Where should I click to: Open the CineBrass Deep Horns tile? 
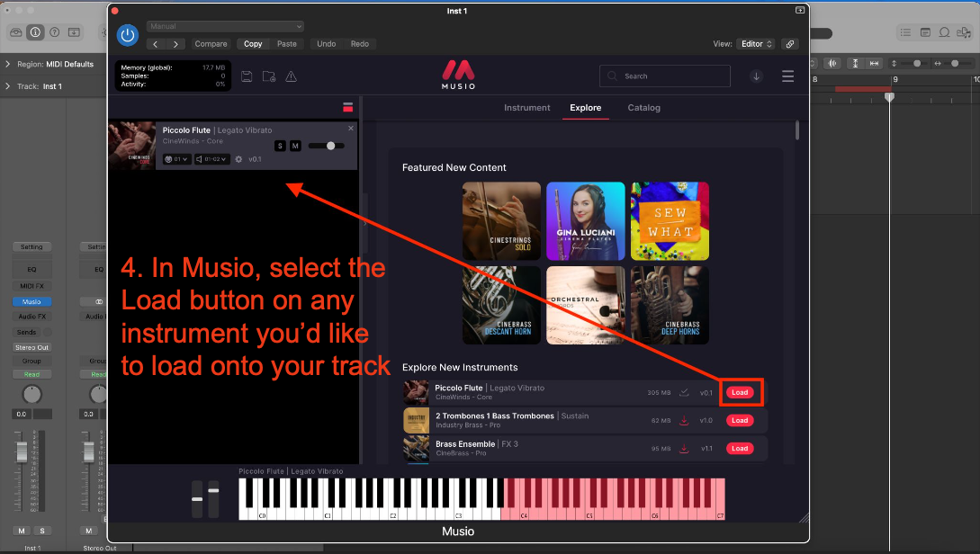[x=670, y=306]
